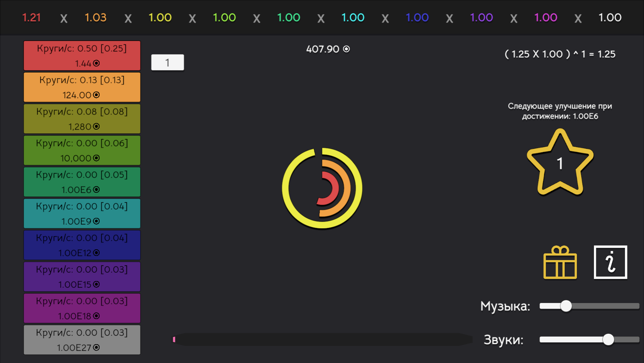Adjust the Музыка volume slider
The width and height of the screenshot is (644, 363).
click(566, 306)
